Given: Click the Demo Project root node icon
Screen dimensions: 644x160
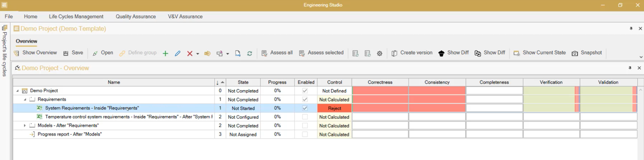Looking at the screenshot, I should click(25, 91).
